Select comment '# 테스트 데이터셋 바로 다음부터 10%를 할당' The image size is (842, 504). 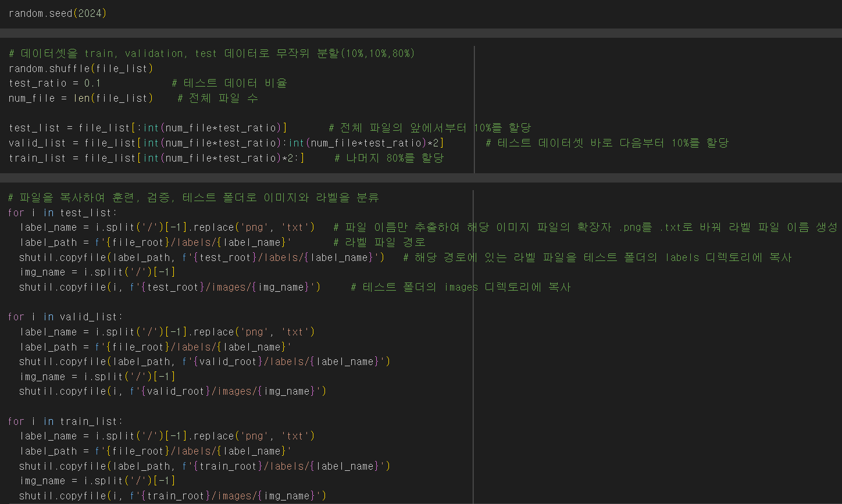coord(607,143)
